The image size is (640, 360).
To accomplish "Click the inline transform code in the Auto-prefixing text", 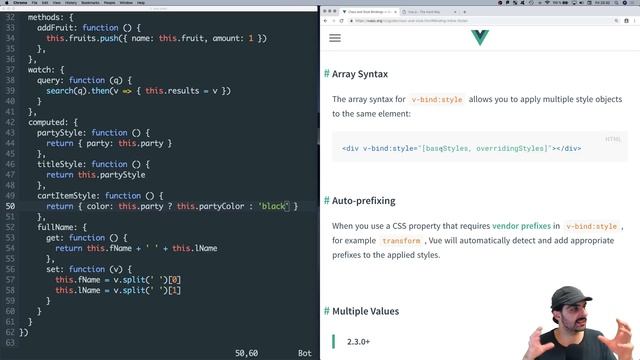I will tap(401, 241).
